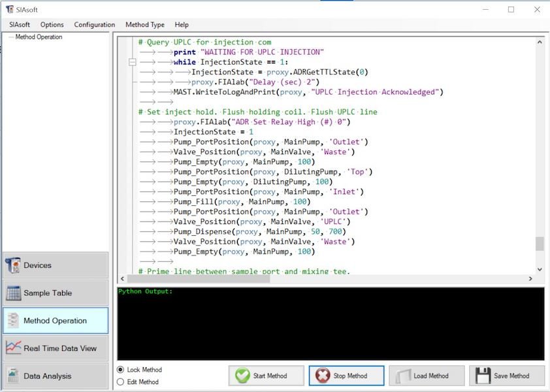Screen dimensions: 550x392
Task: Click the vertical scrollbar thumb of code editor
Action: tap(540, 244)
